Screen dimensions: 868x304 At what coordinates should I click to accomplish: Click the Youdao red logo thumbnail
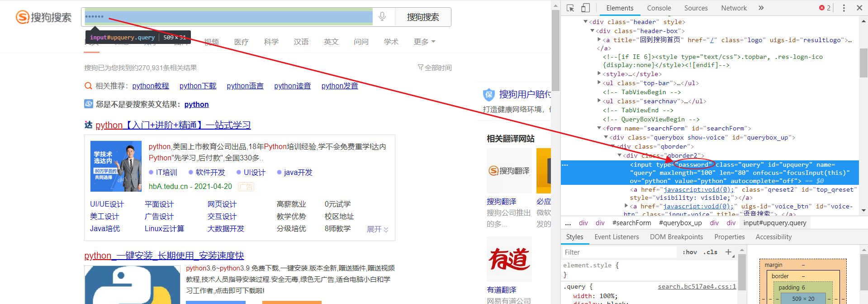pyautogui.click(x=509, y=259)
